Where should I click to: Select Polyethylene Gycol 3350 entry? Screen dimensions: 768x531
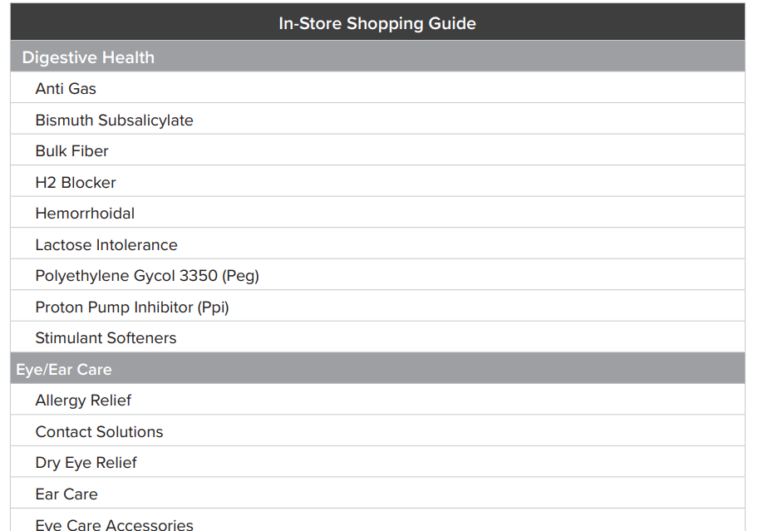tap(147, 276)
